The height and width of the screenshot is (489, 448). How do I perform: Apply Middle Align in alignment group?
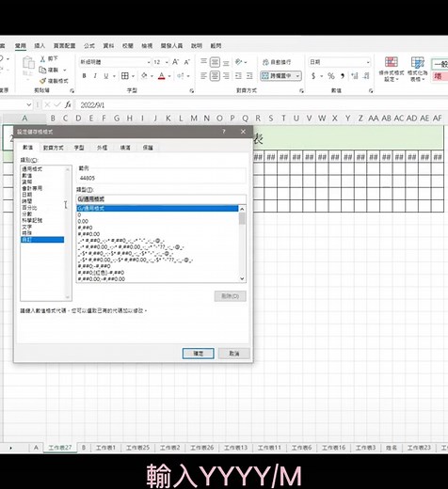(215, 62)
